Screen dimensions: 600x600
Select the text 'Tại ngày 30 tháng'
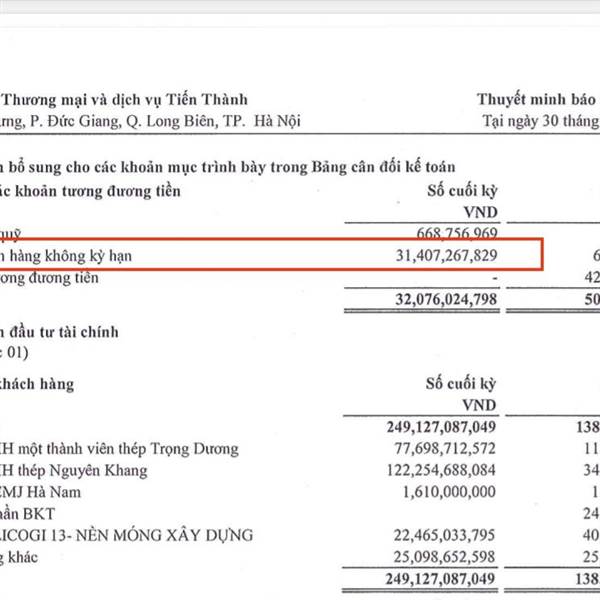[541, 121]
